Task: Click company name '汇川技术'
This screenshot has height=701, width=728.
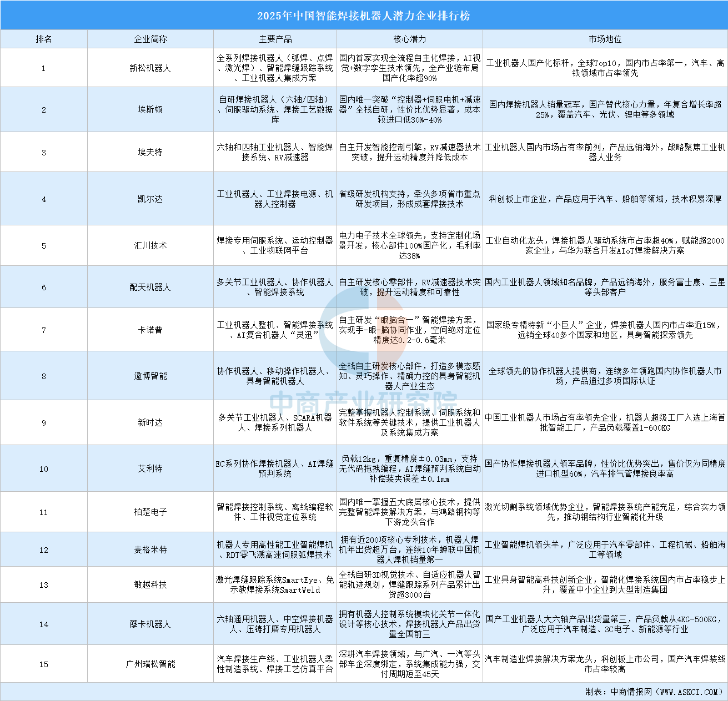Action: click(150, 245)
